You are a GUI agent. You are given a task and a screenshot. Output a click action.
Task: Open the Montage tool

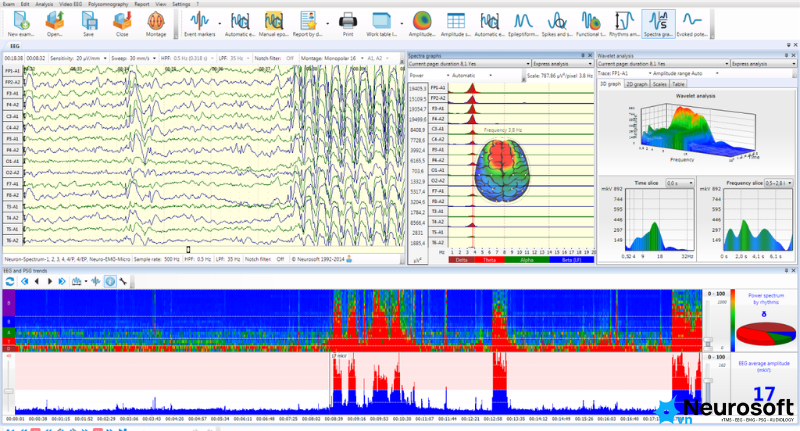click(156, 24)
